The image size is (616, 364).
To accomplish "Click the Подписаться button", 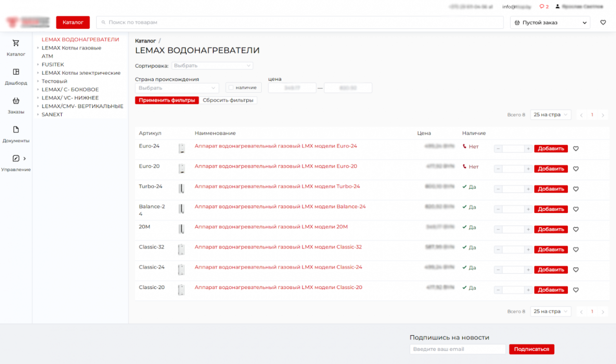I will (x=532, y=350).
